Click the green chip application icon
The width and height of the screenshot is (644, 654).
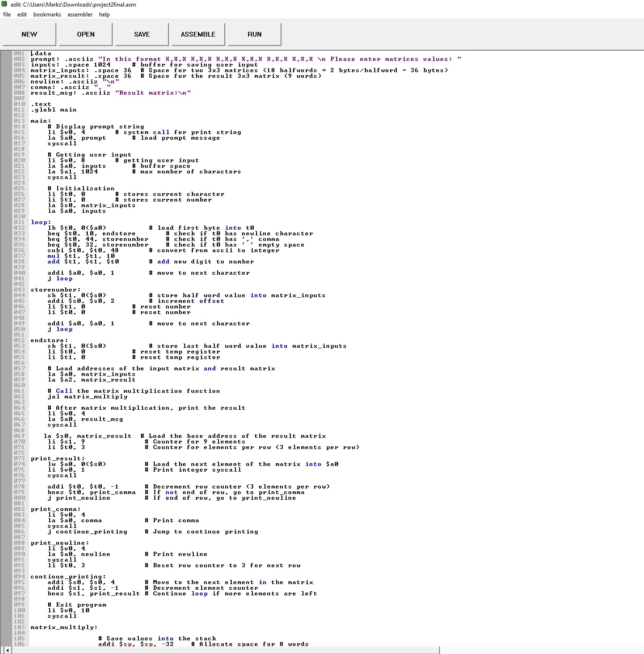tap(4, 4)
